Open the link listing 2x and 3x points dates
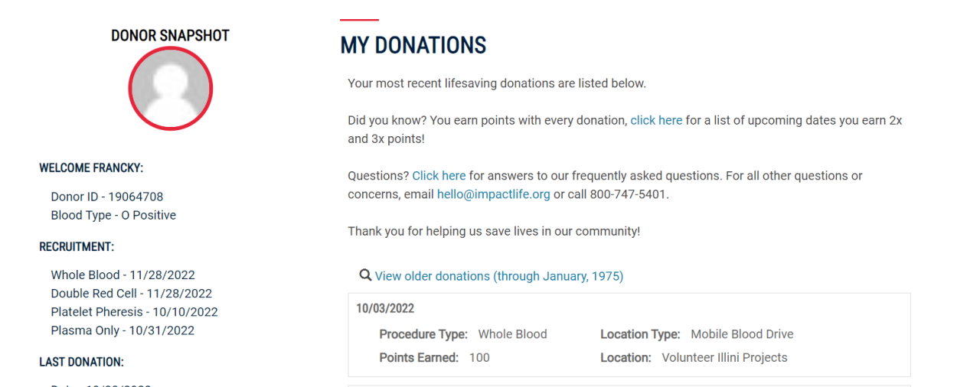Image resolution: width=980 pixels, height=387 pixels. 656,120
